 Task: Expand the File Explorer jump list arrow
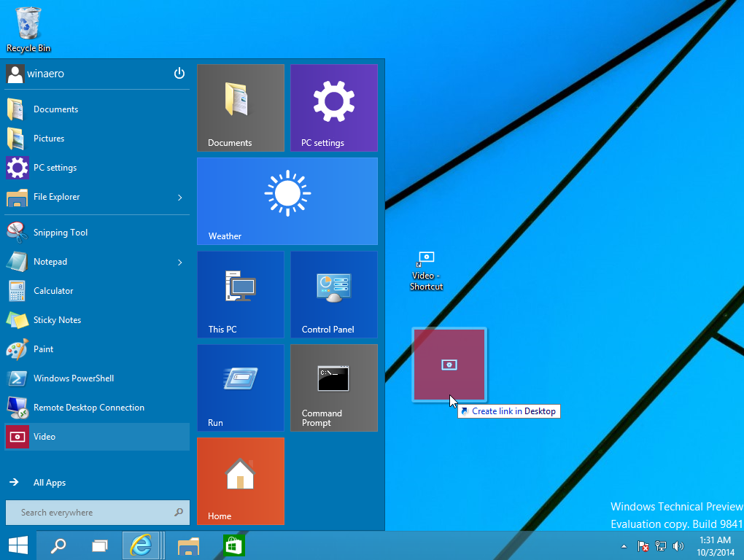pyautogui.click(x=180, y=198)
